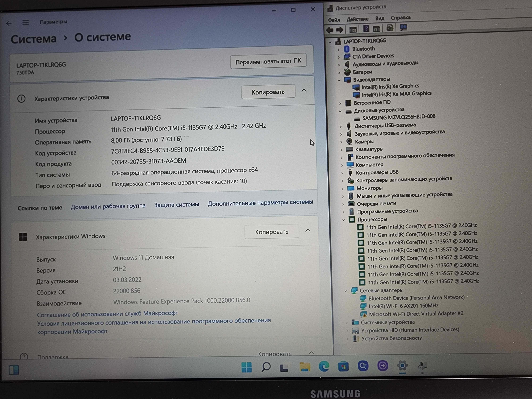Click the update driver toolbar icon

[390, 28]
